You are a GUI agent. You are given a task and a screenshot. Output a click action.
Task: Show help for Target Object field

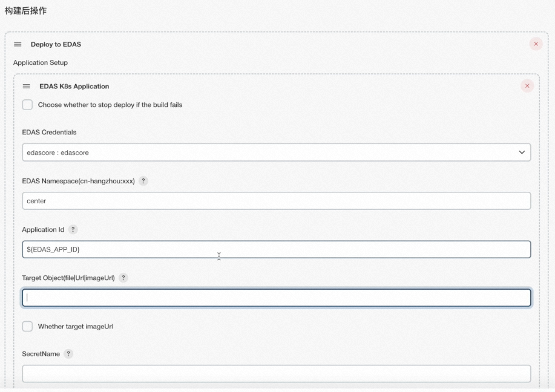coord(123,278)
